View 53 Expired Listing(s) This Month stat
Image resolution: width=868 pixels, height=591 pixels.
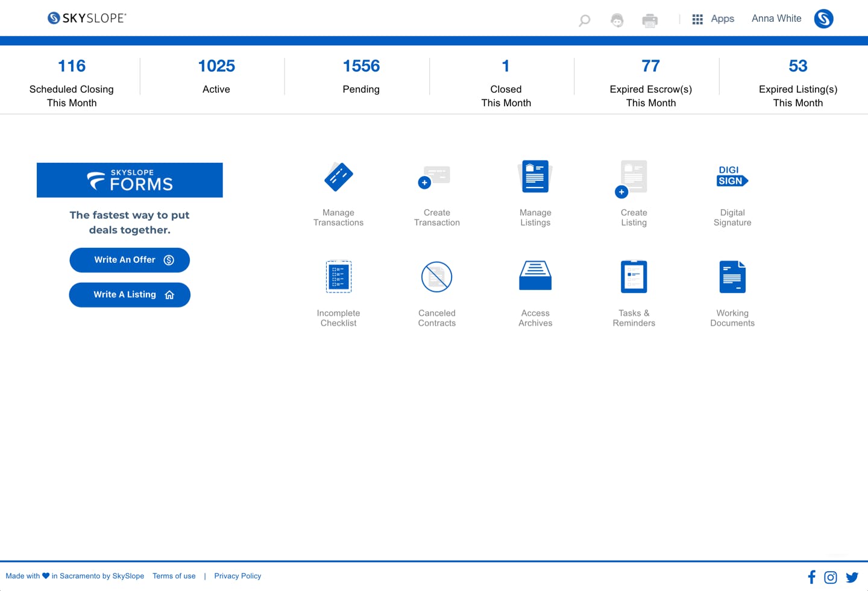[798, 83]
